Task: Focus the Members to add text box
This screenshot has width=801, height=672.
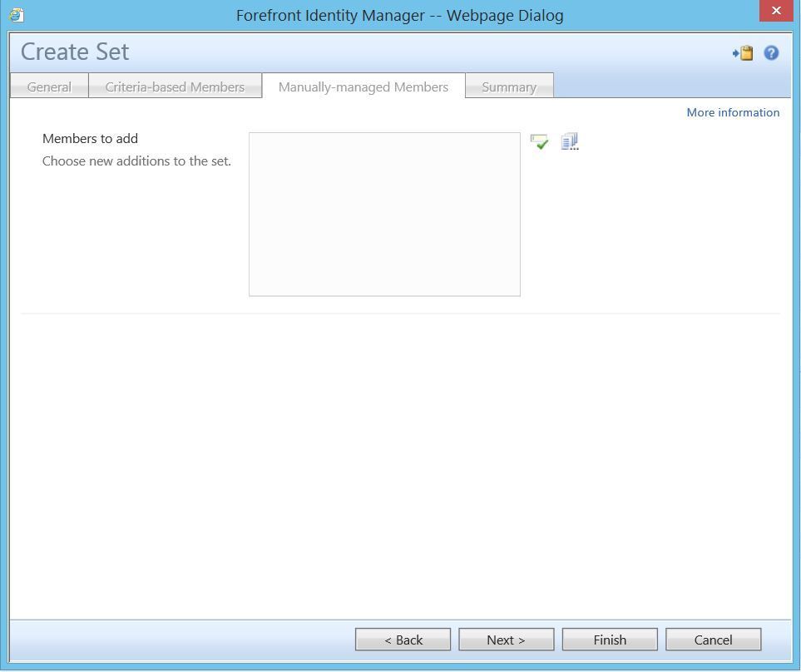Action: [384, 215]
